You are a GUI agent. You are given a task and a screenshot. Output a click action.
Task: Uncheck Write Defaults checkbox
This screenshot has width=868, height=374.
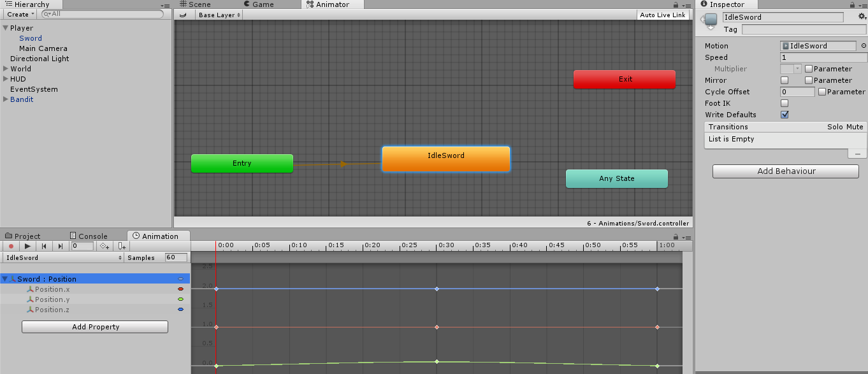[x=785, y=115]
